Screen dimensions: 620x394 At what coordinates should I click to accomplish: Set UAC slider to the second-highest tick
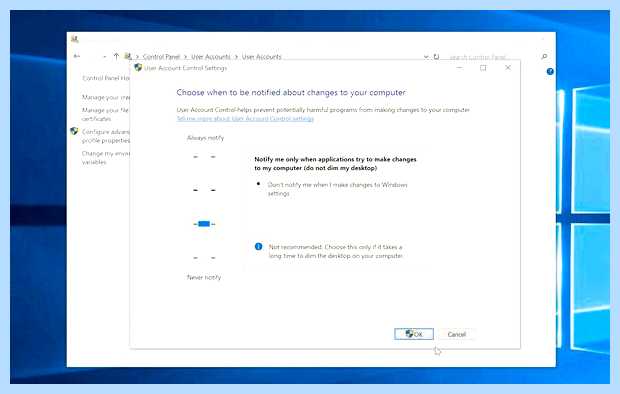[x=204, y=190]
